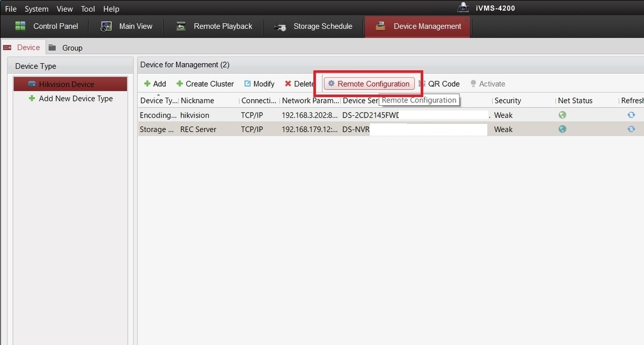Viewport: 644px width, 345px height.
Task: Switch to Storage Schedule tab
Action: [313, 26]
